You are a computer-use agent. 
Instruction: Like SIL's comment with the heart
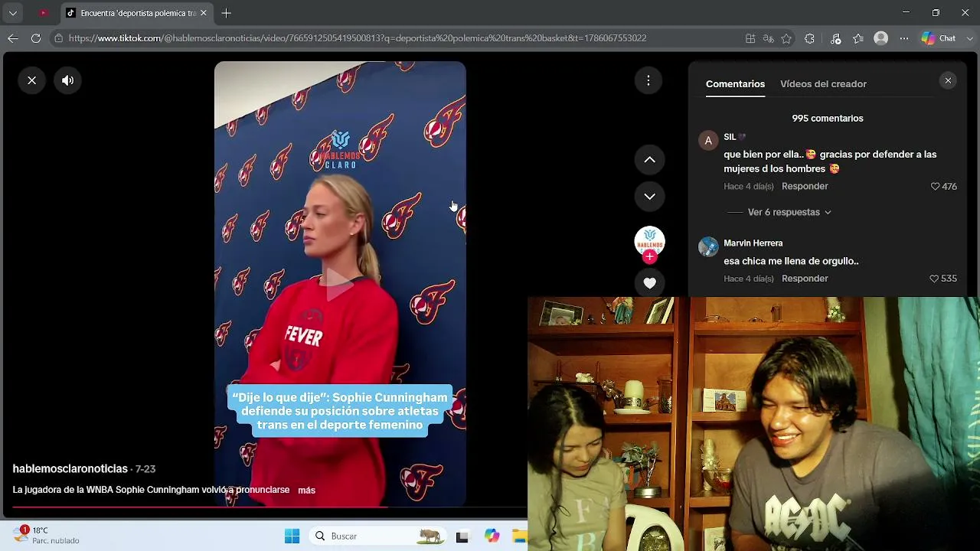pyautogui.click(x=935, y=187)
